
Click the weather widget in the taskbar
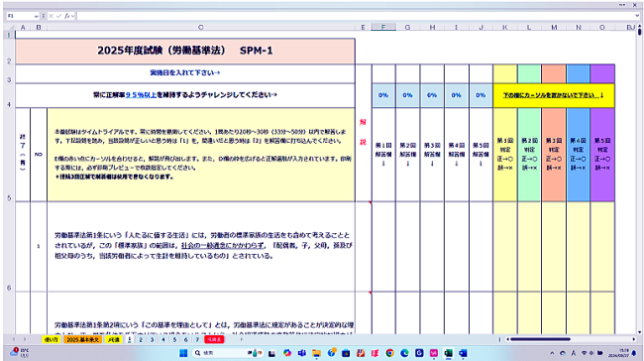click(x=19, y=353)
